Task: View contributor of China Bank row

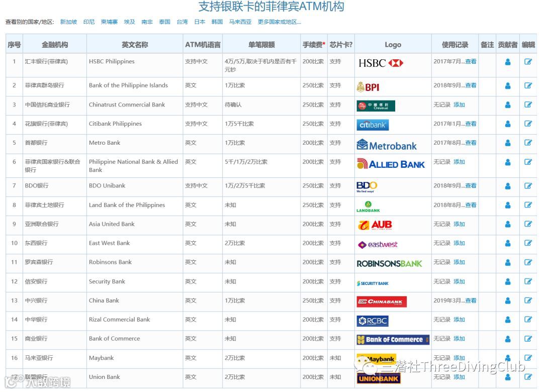Action: 508,301
